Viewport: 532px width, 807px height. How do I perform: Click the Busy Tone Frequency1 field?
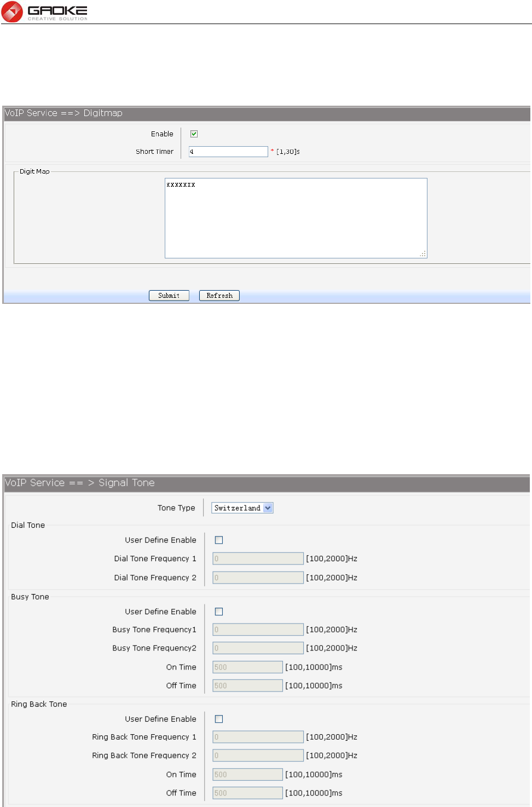point(258,630)
